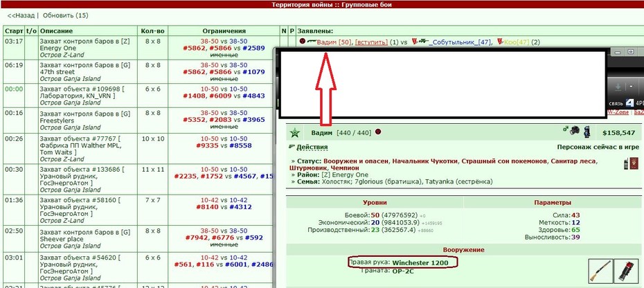Image resolution: width=644 pixels, height=288 pixels.
Task: Click the download arrow in the dark window toolbar
Action: point(617,87)
